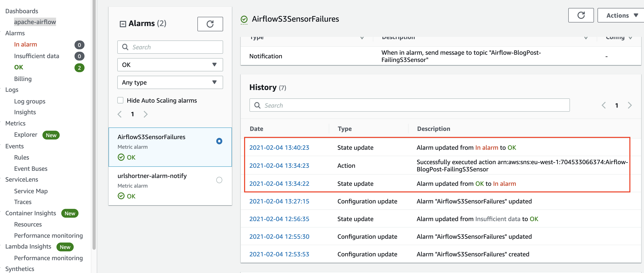Click next page arrow in Alarms list
This screenshot has width=644, height=273.
[x=146, y=114]
